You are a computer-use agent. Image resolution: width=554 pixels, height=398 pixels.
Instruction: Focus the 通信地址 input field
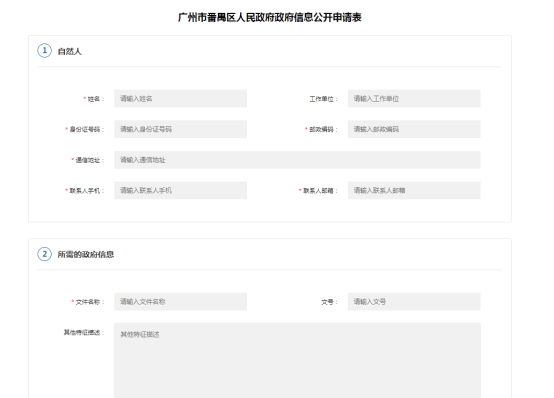(x=297, y=160)
